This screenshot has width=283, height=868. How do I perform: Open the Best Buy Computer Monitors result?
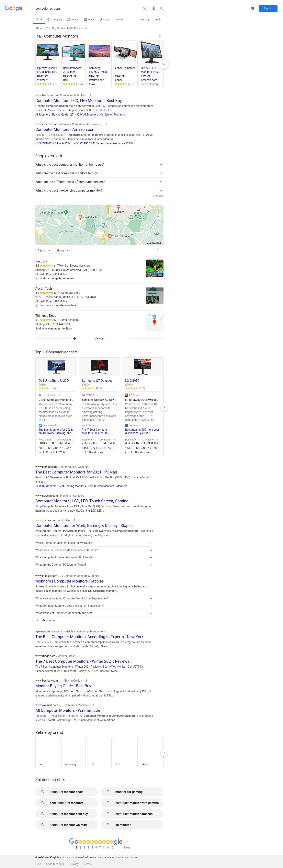click(x=78, y=100)
